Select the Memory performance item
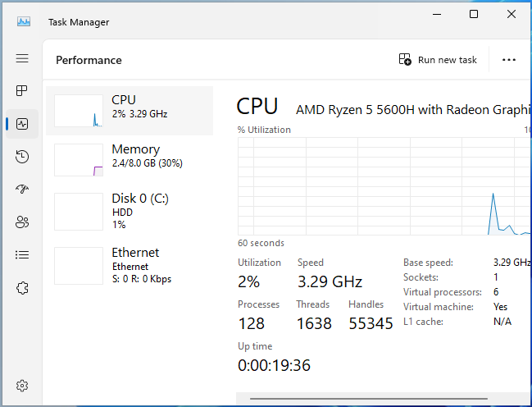Viewport: 532px width, 407px height. click(x=130, y=160)
